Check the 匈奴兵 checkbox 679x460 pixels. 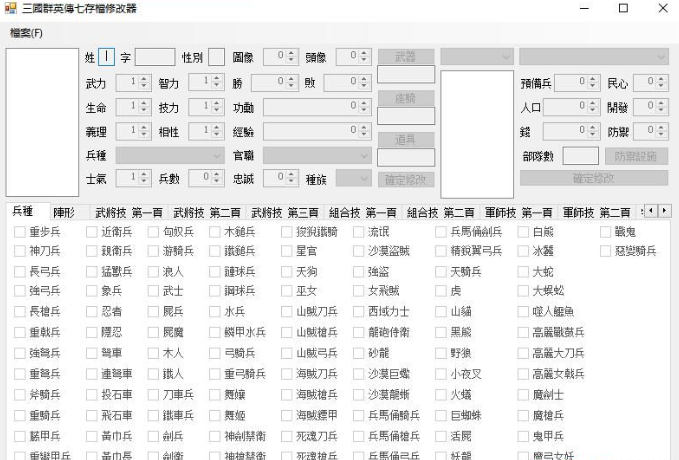(x=153, y=232)
